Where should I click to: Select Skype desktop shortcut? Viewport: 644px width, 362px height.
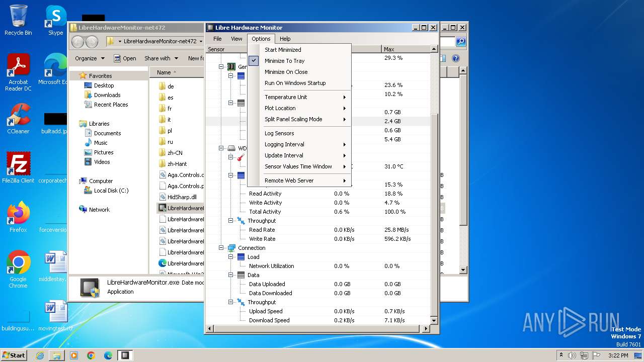pos(55,20)
